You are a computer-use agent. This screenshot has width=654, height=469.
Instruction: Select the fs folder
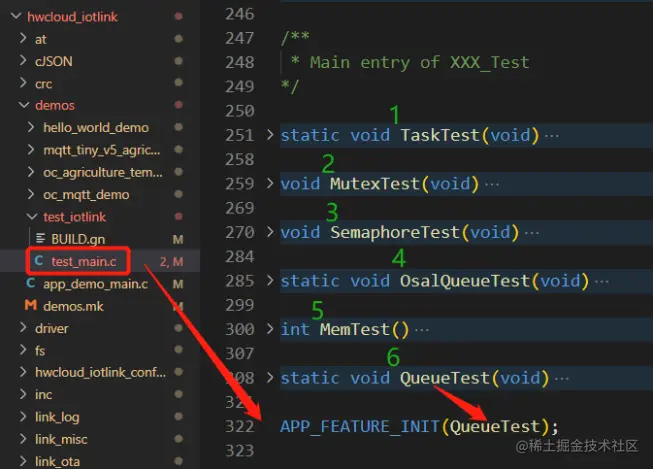40,351
